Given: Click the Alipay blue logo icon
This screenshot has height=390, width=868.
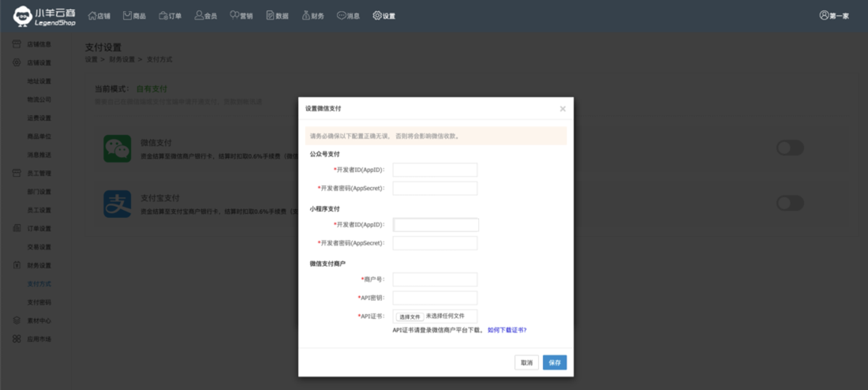Looking at the screenshot, I should point(118,203).
